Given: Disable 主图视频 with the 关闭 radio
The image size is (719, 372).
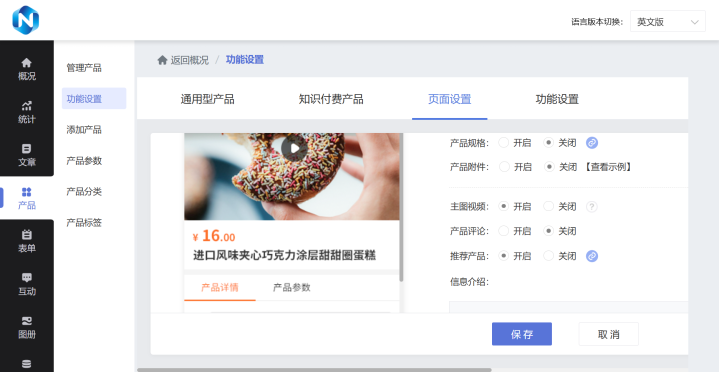Looking at the screenshot, I should [x=548, y=206].
